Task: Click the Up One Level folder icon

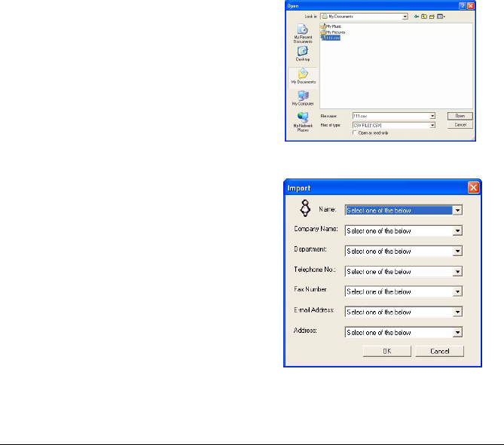Action: [424, 17]
